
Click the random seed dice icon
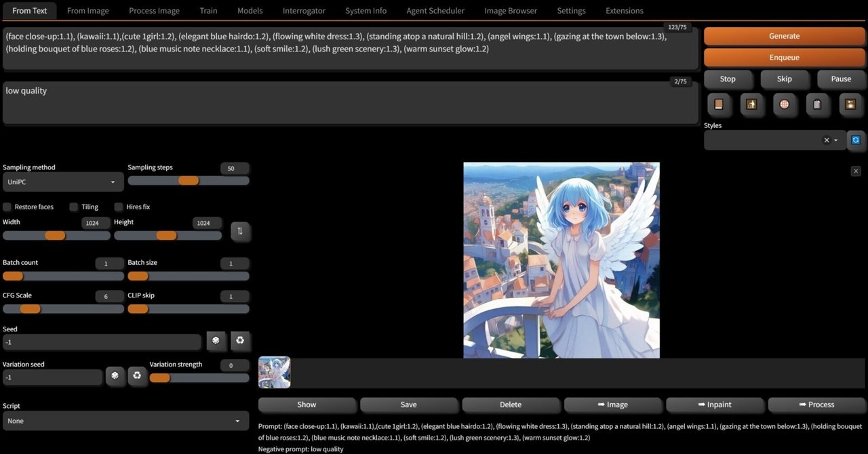pos(216,341)
